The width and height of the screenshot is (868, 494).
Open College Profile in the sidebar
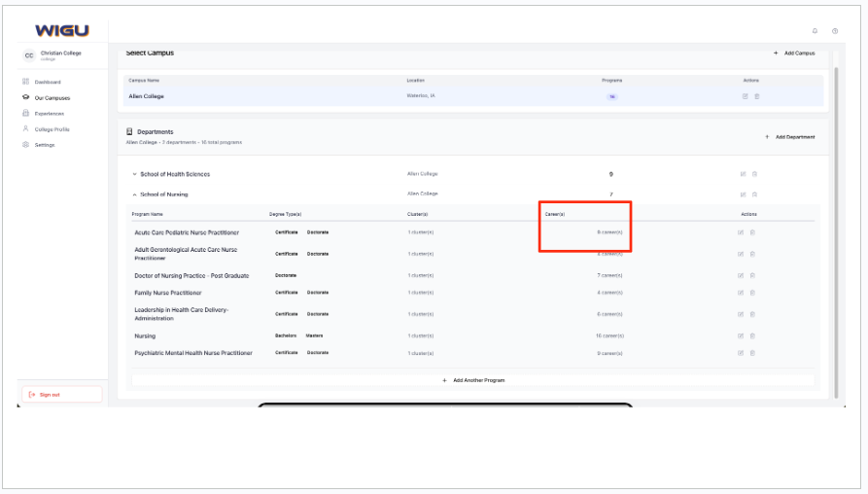(52, 129)
